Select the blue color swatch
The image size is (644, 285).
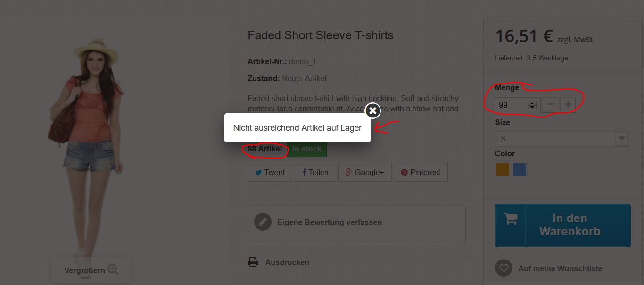(x=520, y=169)
